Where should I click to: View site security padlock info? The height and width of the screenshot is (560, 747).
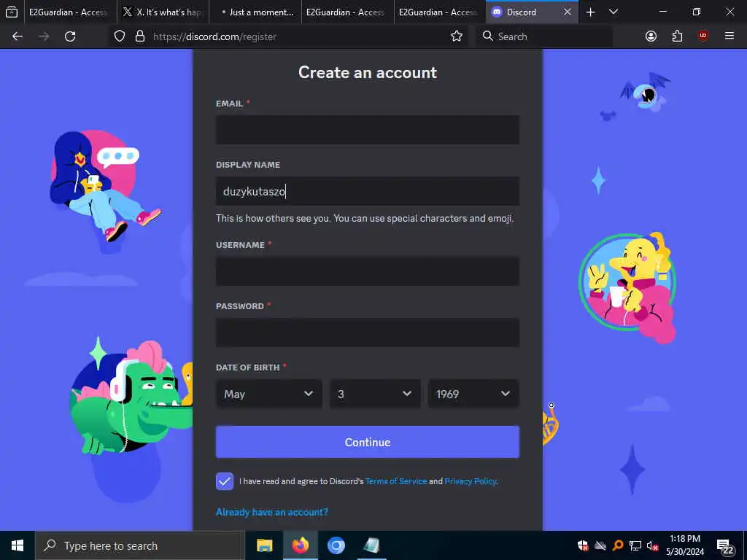tap(139, 36)
